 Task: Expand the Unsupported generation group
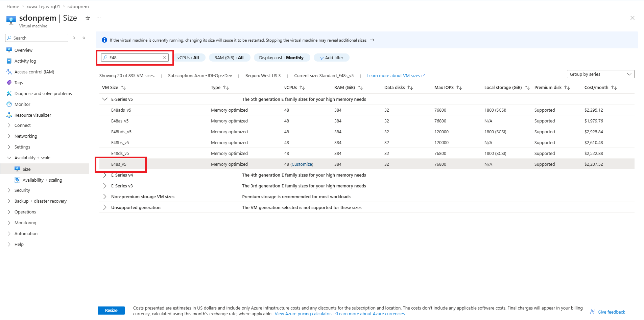[x=105, y=207]
